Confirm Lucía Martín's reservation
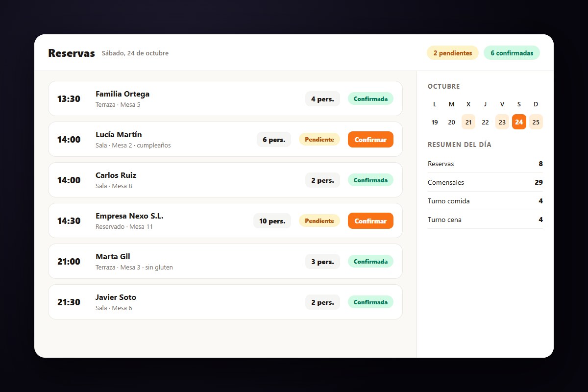Screen dimensions: 588x392 pos(370,140)
